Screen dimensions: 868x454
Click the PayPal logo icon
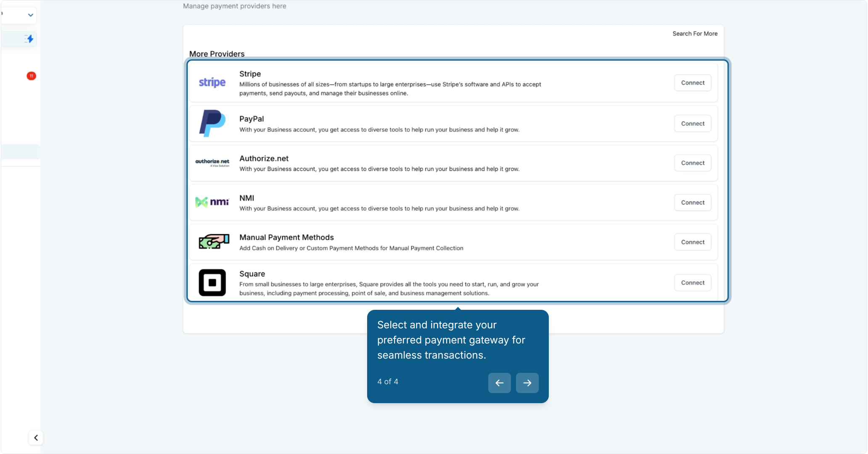pyautogui.click(x=212, y=123)
